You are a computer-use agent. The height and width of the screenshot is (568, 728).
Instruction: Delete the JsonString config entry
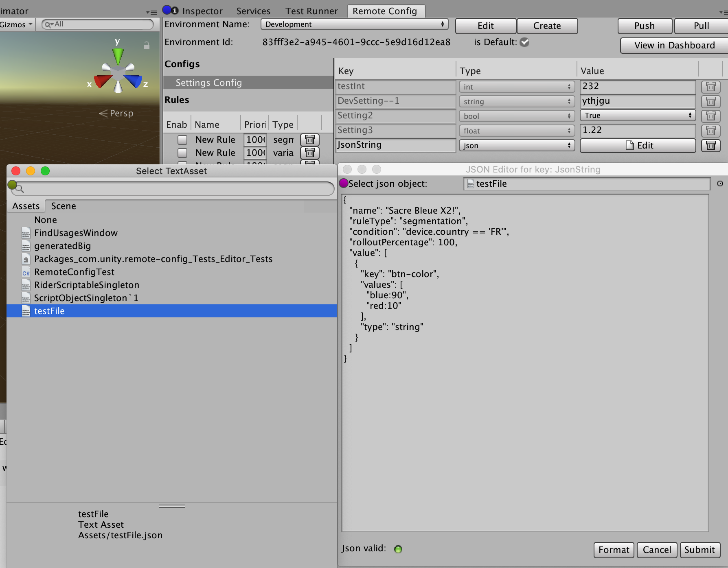pyautogui.click(x=711, y=145)
